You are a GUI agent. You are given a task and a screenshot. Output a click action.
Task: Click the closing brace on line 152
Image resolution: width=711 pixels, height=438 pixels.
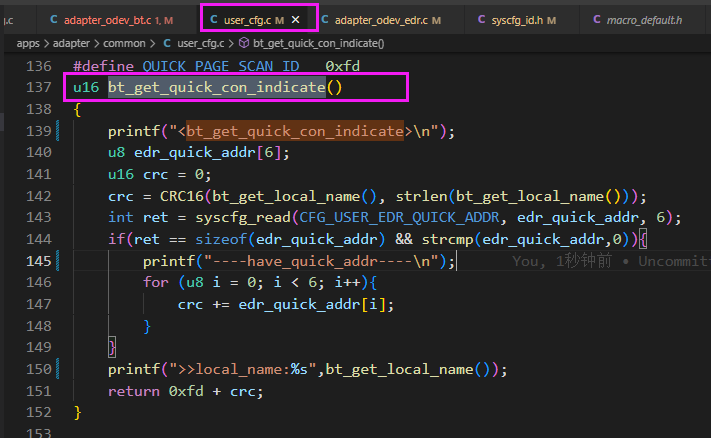(77, 412)
